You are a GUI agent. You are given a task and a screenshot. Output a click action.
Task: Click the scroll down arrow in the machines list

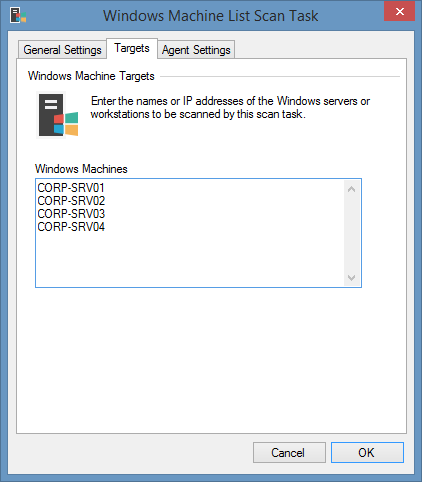coord(351,277)
